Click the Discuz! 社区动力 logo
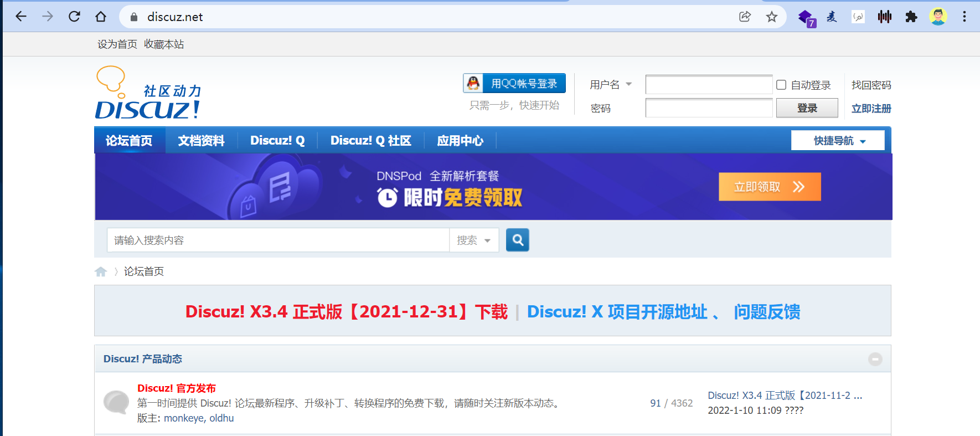The image size is (980, 436). pos(148,94)
